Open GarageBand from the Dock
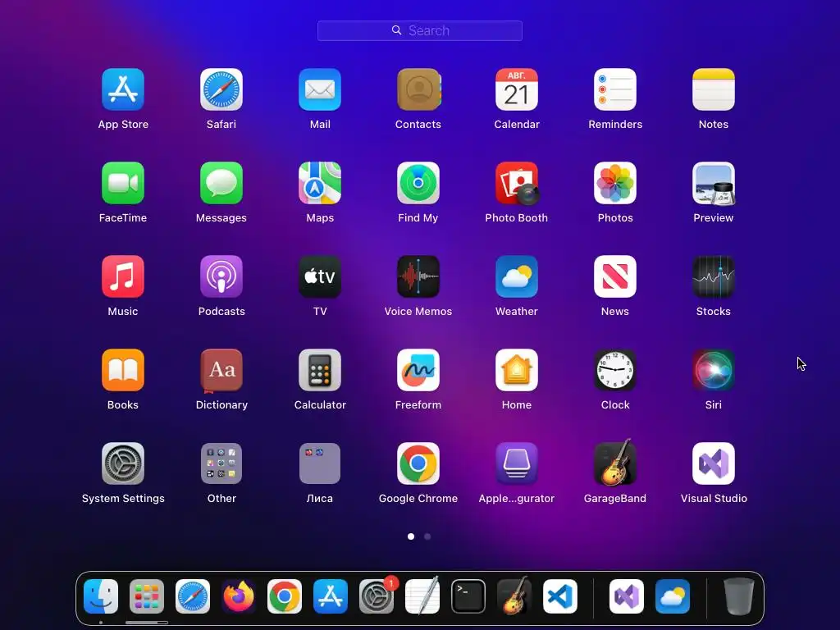The image size is (840, 630). click(x=514, y=596)
